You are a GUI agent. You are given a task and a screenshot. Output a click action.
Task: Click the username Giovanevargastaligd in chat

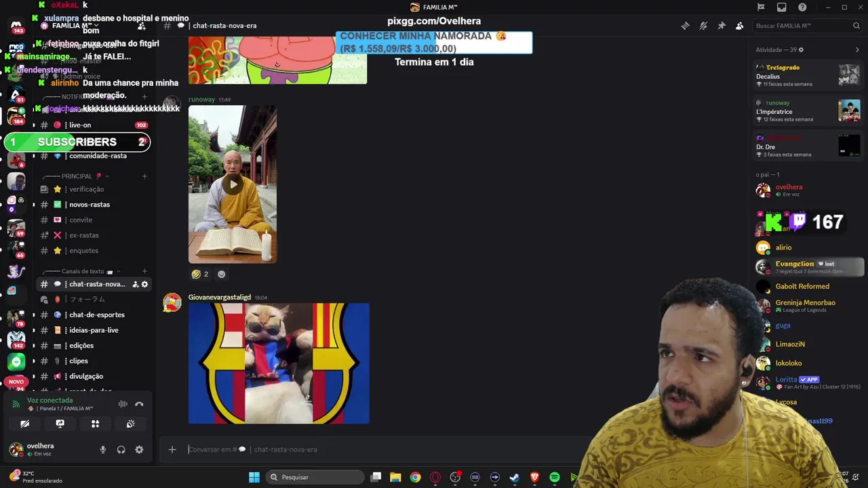coord(220,297)
